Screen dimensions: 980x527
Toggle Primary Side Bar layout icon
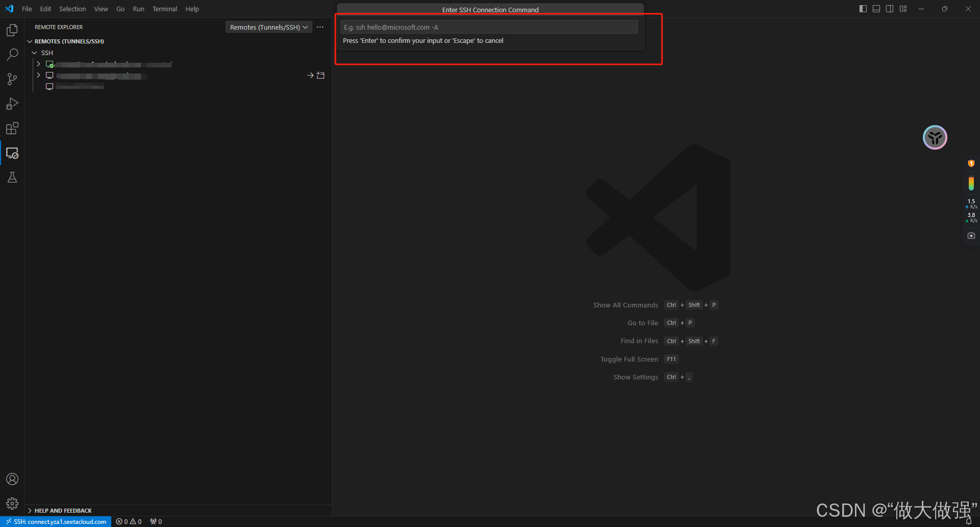[x=863, y=9]
